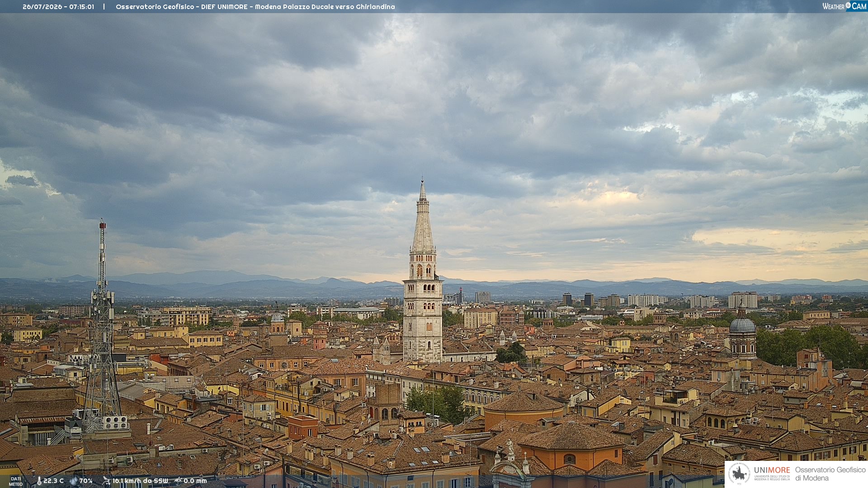
Task: Click wind reading 16.1 km/h da SSW
Action: click(140, 481)
